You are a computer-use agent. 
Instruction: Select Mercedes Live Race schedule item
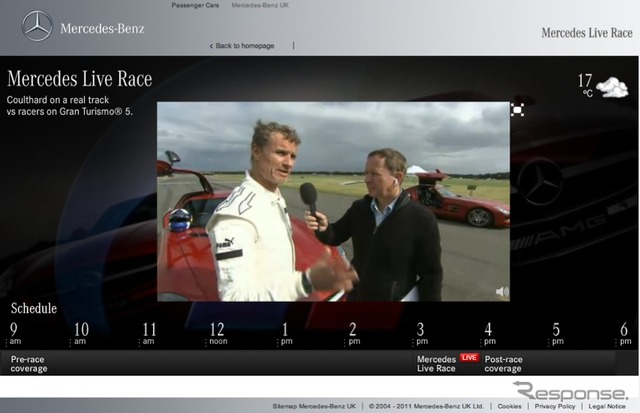tap(436, 364)
